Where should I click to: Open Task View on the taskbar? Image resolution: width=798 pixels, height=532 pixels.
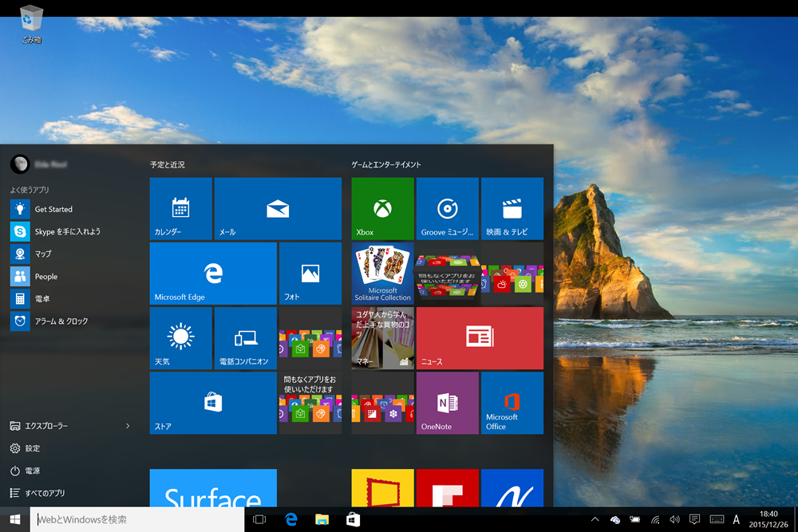(x=259, y=519)
